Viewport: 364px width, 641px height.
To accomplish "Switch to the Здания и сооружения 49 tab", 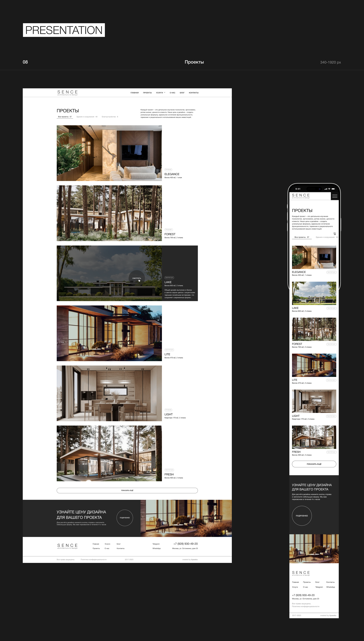I will coord(87,117).
